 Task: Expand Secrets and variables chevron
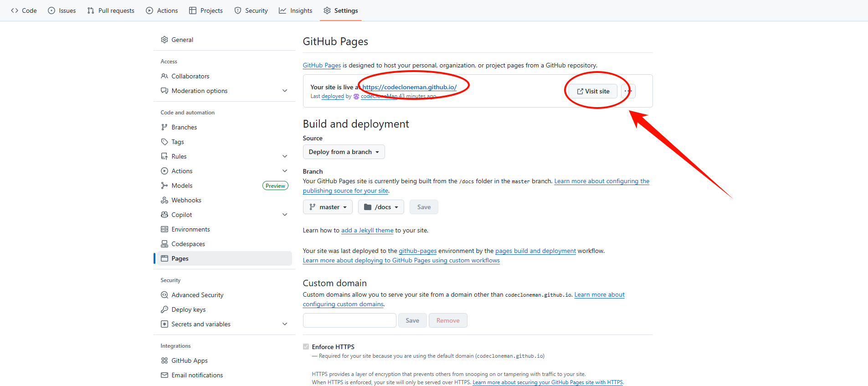[285, 324]
